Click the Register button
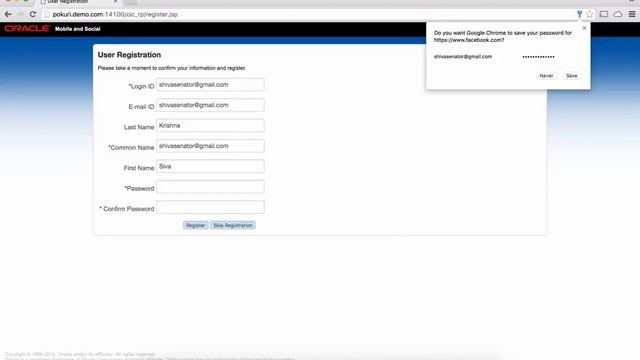 click(196, 225)
